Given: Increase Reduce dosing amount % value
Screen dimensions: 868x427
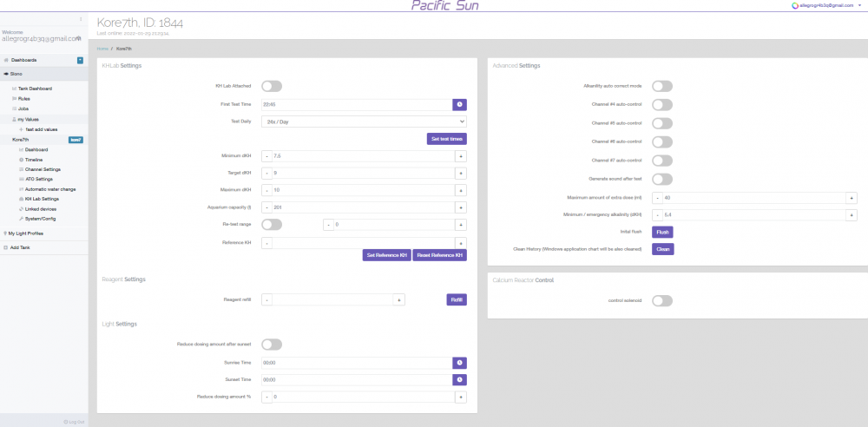Looking at the screenshot, I should 460,397.
